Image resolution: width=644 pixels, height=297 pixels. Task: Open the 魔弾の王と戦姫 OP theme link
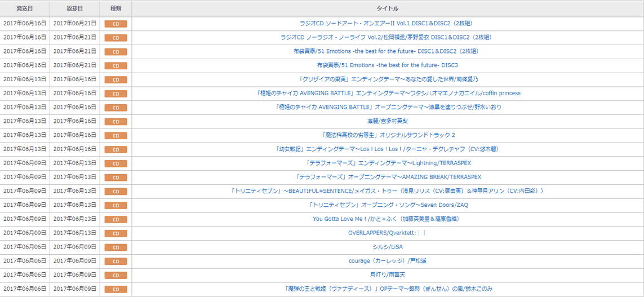388,289
